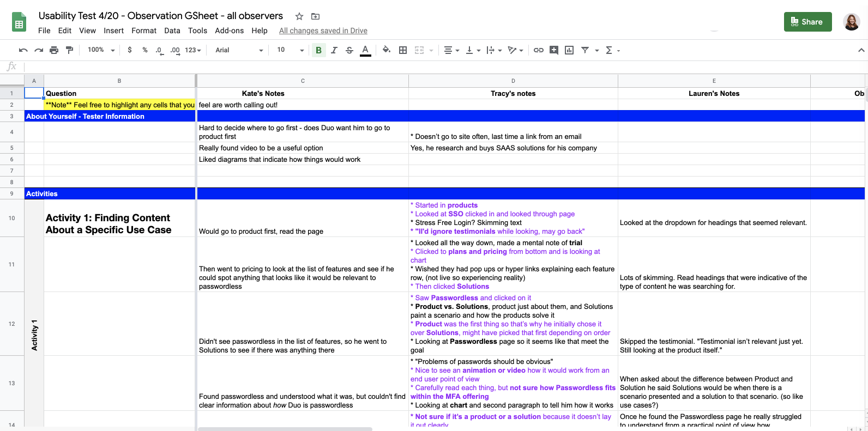Click the Insert chart icon
This screenshot has height=431, width=868.
[569, 50]
